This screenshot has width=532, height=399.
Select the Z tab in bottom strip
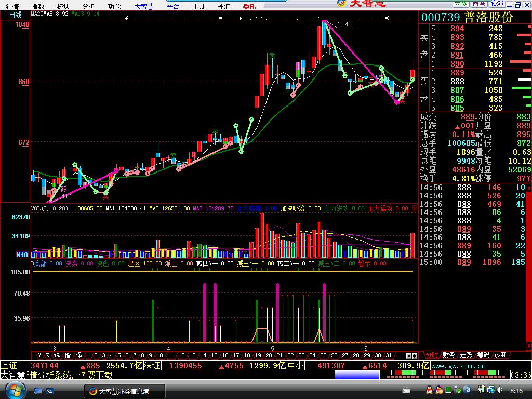47,355
